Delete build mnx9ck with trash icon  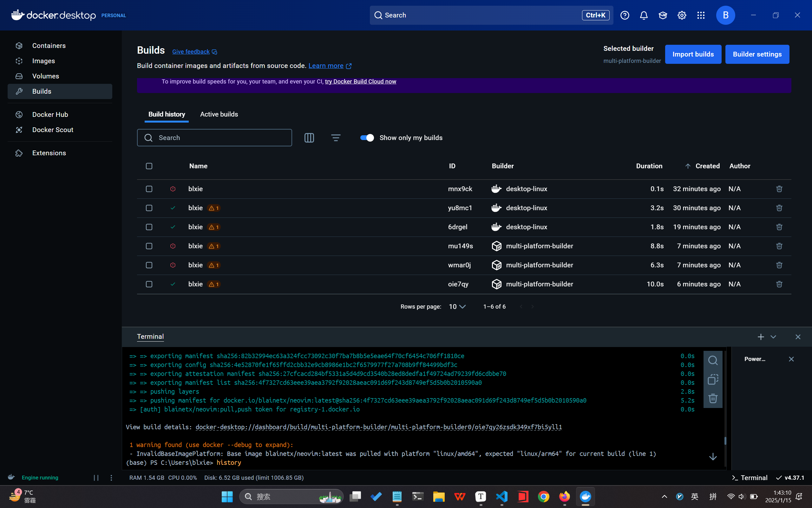[779, 189]
